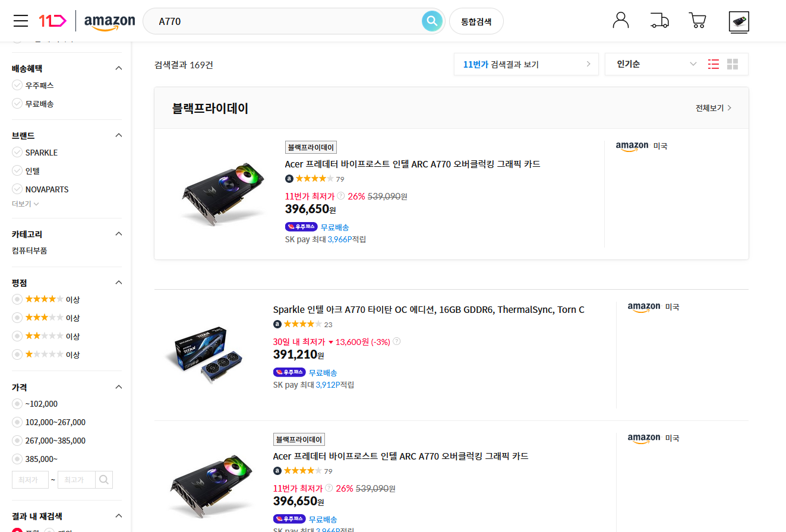Click the help icon beside 13,600원 (-3%)

coord(396,341)
